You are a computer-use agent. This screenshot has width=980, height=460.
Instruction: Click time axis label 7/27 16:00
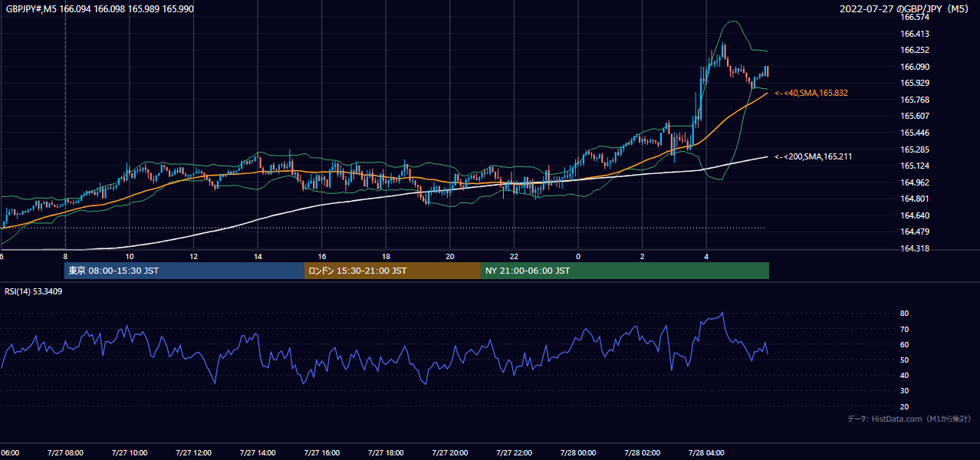pyautogui.click(x=321, y=453)
